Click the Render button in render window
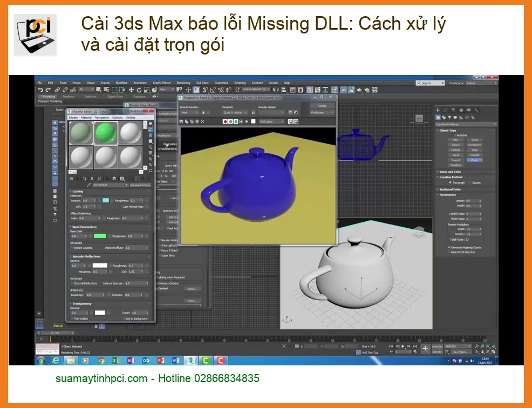 click(322, 106)
